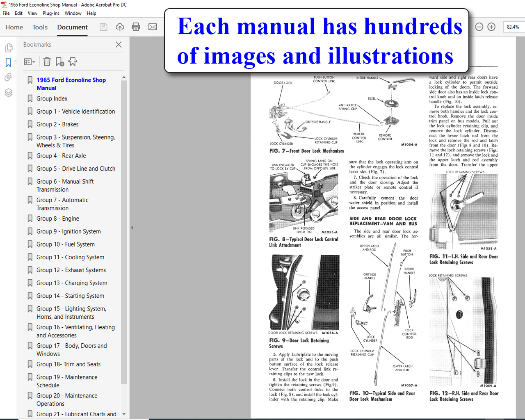Viewport: 525px width, 420px height.
Task: Open the View menu
Action: (x=32, y=13)
